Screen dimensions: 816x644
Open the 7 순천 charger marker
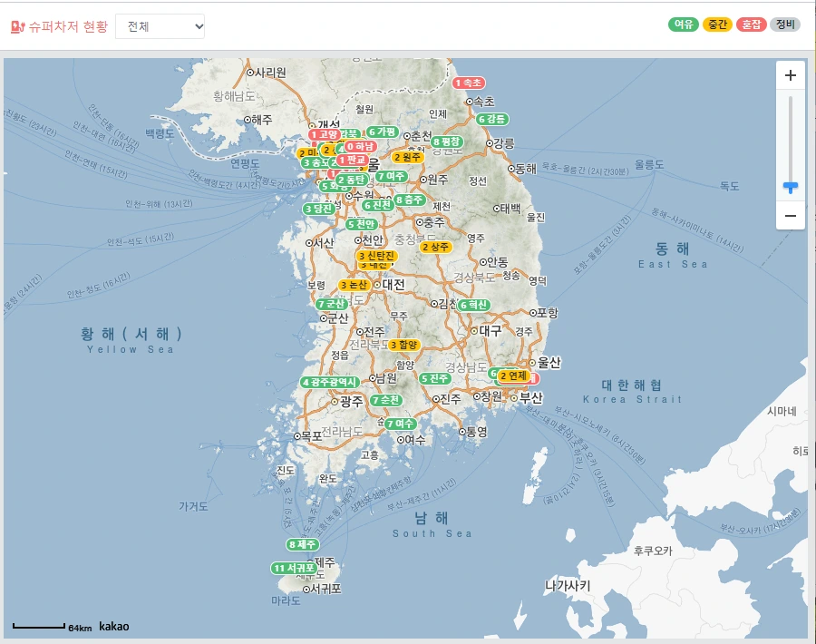(386, 400)
